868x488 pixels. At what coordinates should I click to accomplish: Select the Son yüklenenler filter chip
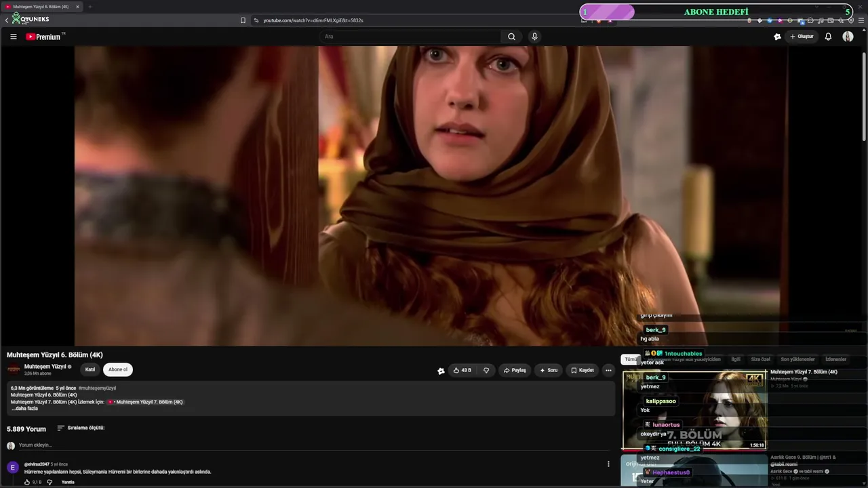coord(798,359)
